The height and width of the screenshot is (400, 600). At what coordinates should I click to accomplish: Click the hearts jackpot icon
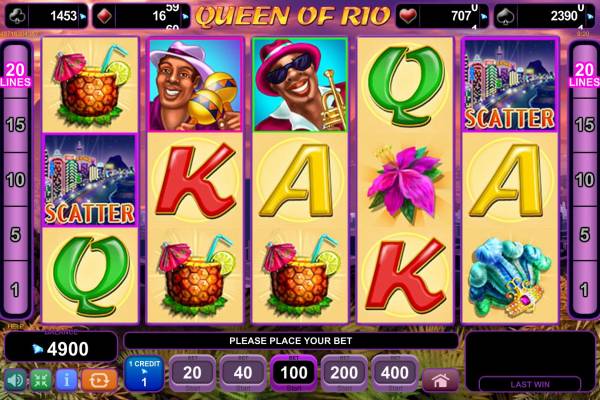pyautogui.click(x=408, y=16)
